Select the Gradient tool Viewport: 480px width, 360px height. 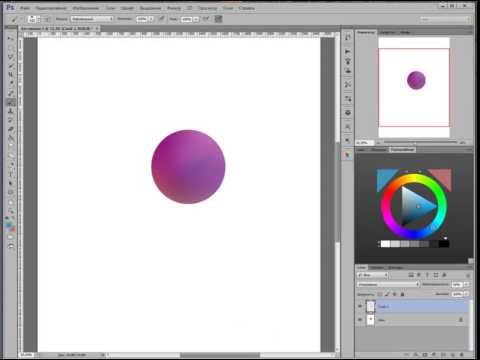click(11, 138)
